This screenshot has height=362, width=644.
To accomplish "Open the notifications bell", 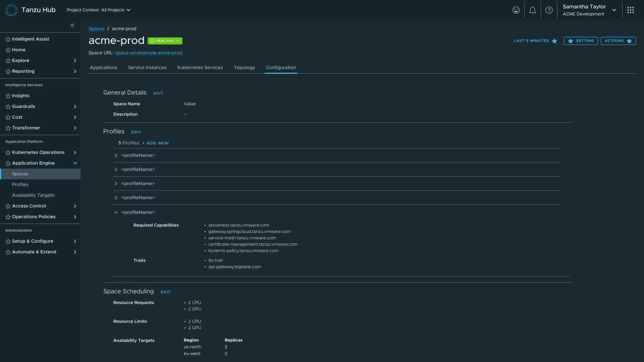I will (533, 10).
